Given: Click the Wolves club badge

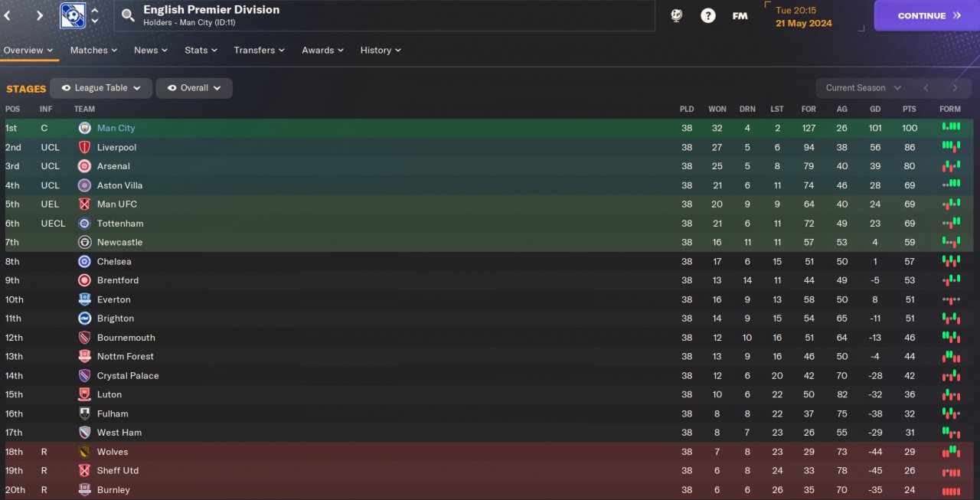Looking at the screenshot, I should [84, 452].
